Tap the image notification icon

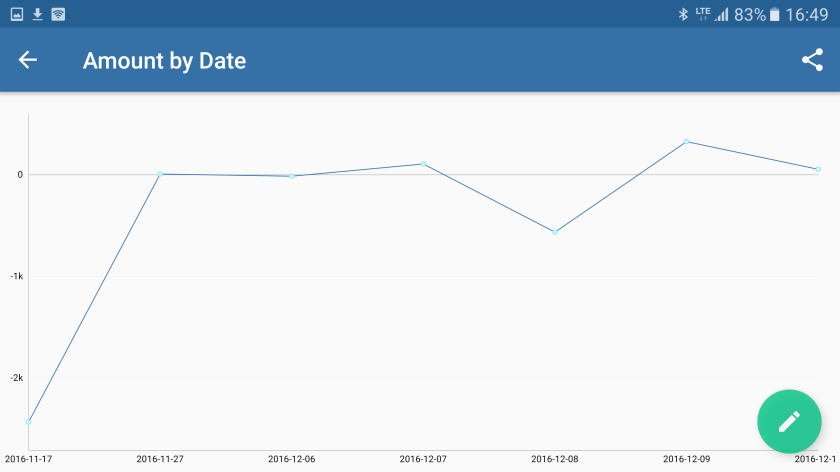17,14
